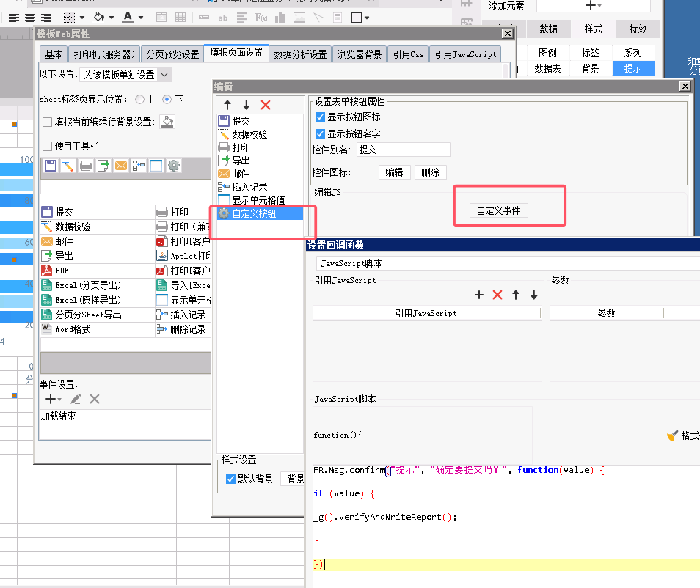Image resolution: width=700 pixels, height=588 pixels.
Task: Click the paint bucket icon beside 填报当前编辑行背景设置
Action: pos(167,122)
